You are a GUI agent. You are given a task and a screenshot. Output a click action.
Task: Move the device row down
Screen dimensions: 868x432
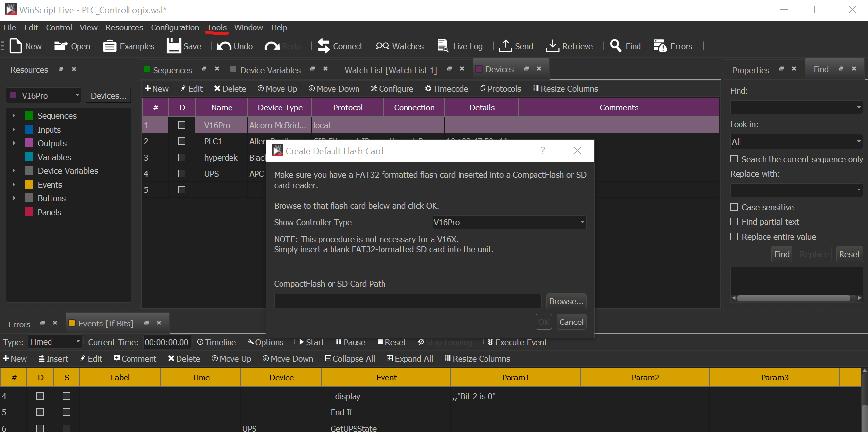tap(334, 89)
